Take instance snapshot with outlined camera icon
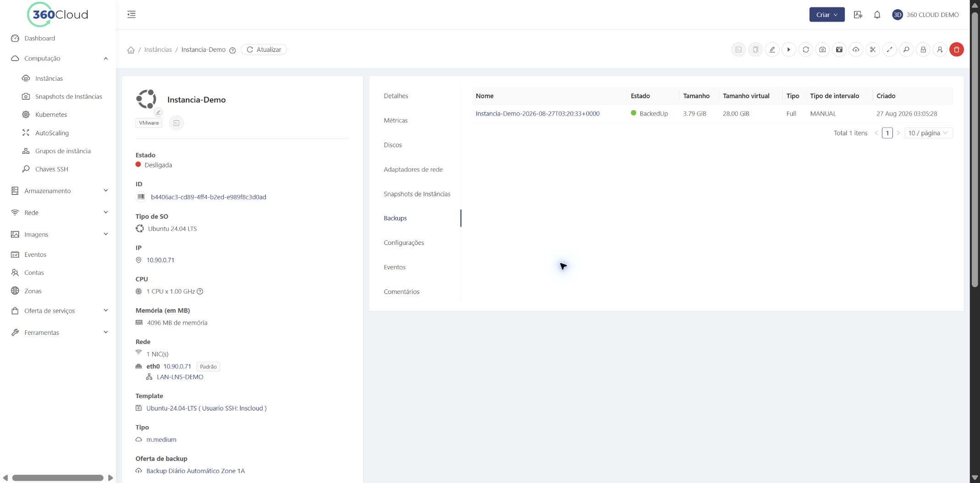980x483 pixels. point(822,50)
